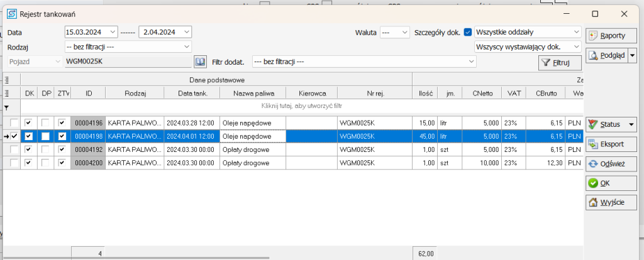Uncheck ZTv checkbox for record 00004200
The width and height of the screenshot is (644, 260).
click(62, 163)
